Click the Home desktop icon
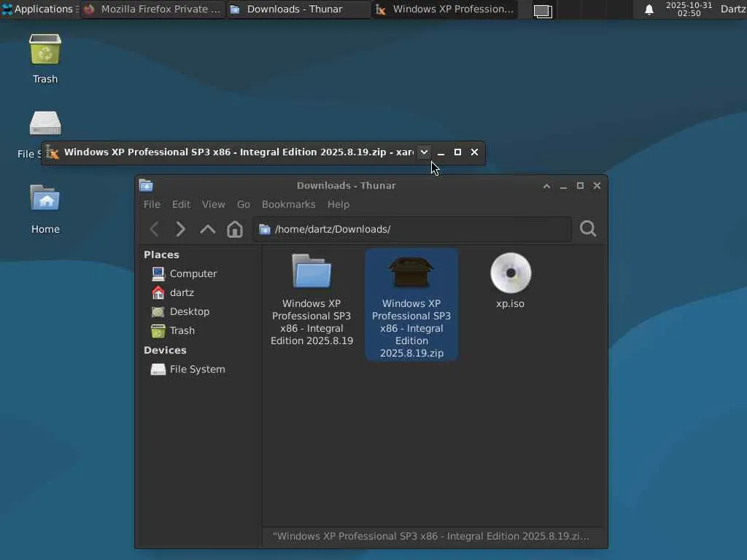 click(45, 209)
